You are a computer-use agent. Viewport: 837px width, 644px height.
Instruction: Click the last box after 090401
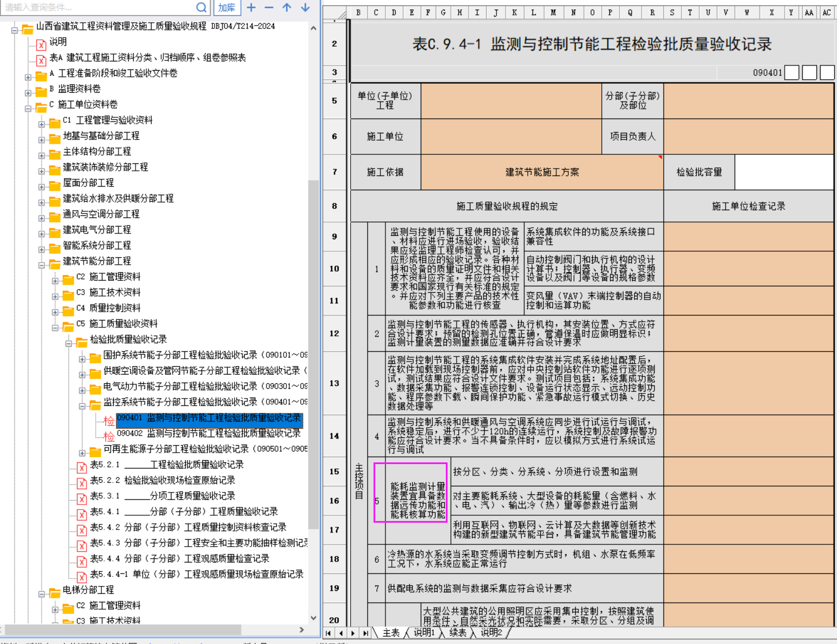827,72
